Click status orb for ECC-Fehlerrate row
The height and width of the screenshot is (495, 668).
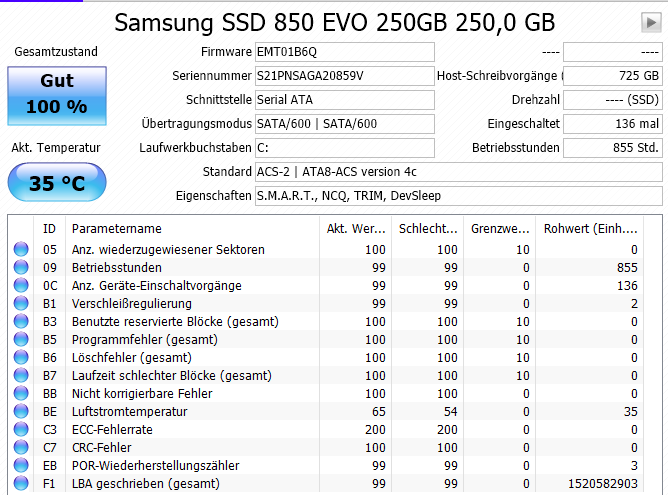coord(21,429)
